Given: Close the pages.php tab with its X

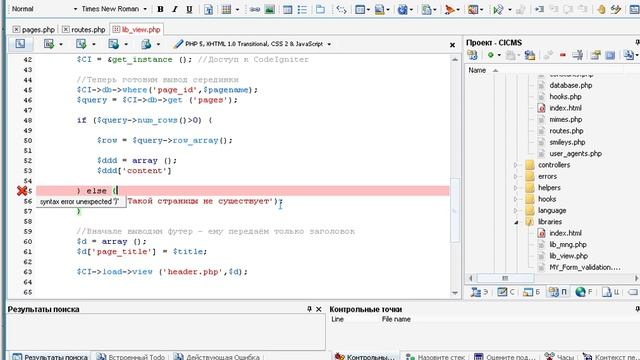Looking at the screenshot, I should point(16,29).
